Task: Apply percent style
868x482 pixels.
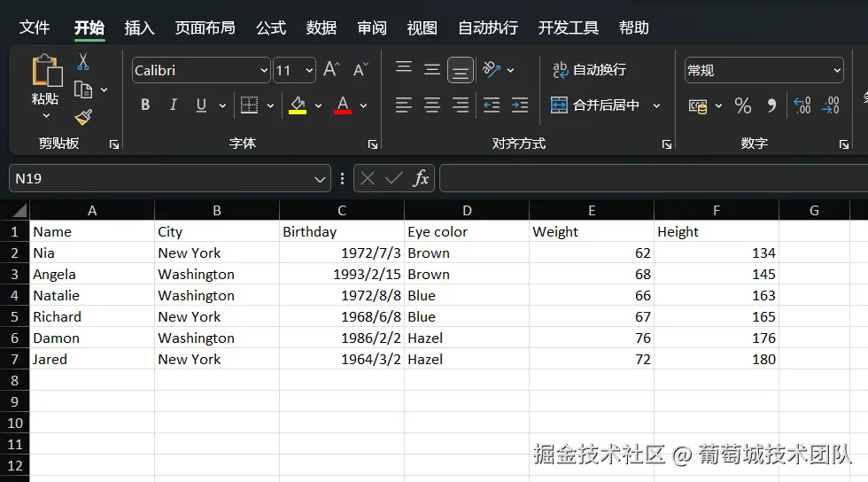Action: [743, 105]
